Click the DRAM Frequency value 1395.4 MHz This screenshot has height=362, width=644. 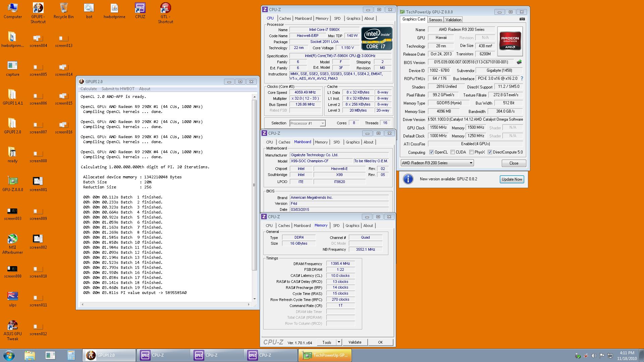[340, 264]
